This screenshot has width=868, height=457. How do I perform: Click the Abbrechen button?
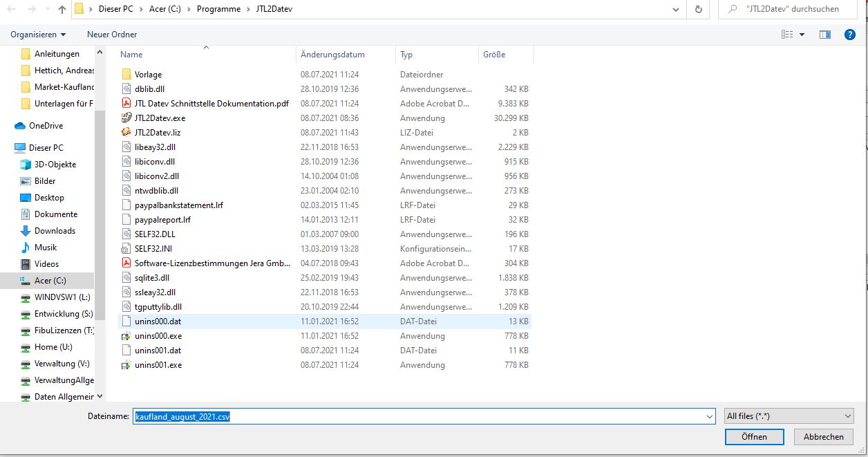click(823, 436)
